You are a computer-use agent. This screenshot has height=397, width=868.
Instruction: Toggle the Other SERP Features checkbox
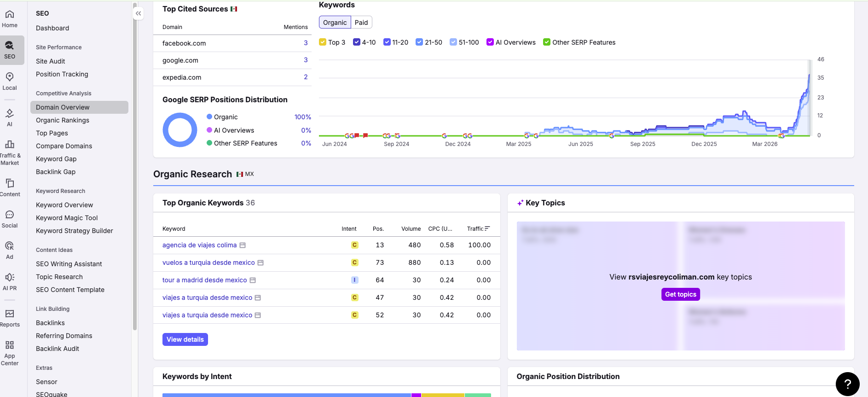coord(547,42)
